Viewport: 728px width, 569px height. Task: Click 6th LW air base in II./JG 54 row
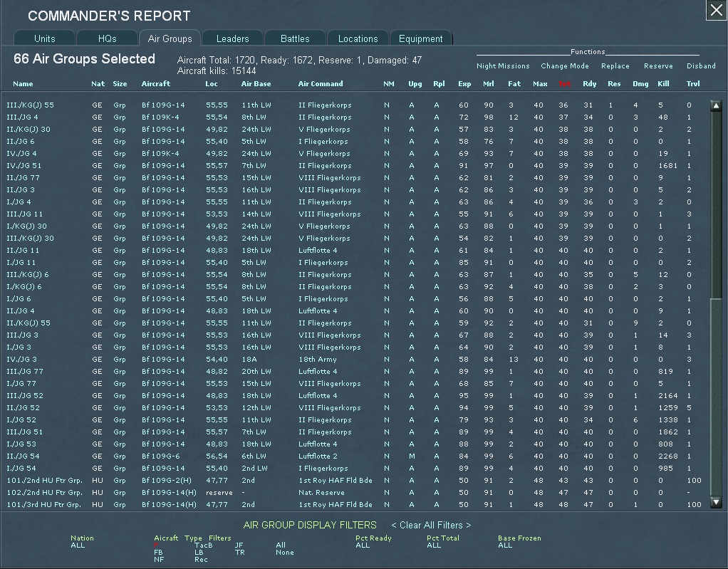(x=254, y=456)
